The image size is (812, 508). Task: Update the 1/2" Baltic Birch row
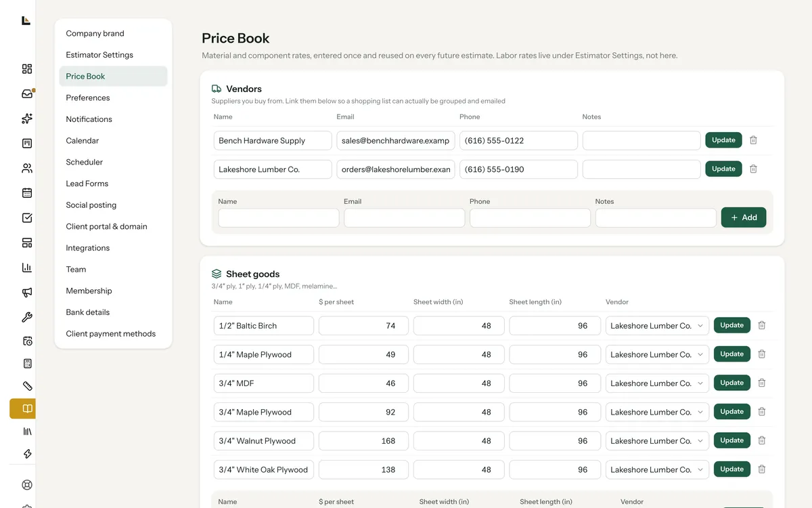click(732, 325)
